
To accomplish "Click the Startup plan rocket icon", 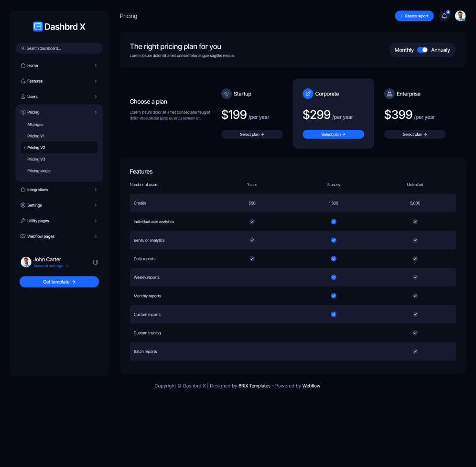I will coord(227,94).
